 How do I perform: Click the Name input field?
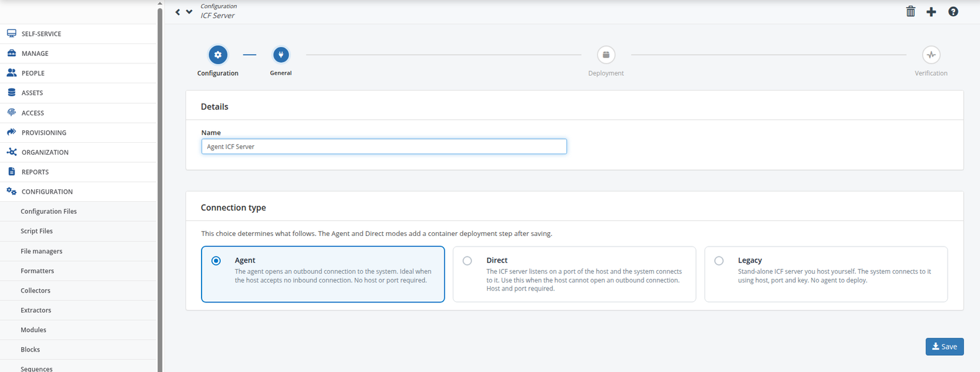pyautogui.click(x=384, y=147)
